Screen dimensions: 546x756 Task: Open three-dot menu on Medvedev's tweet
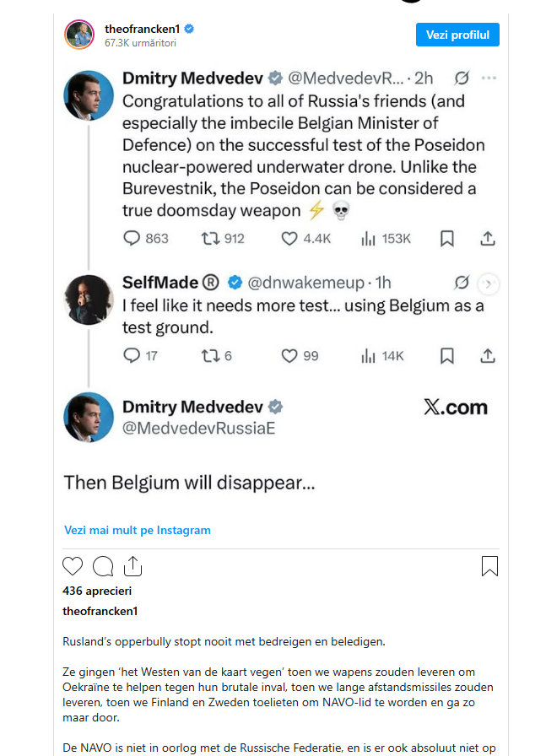[x=489, y=78]
